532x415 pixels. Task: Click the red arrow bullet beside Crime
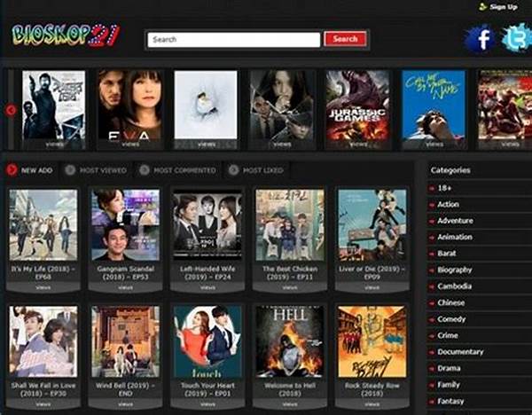coord(432,336)
